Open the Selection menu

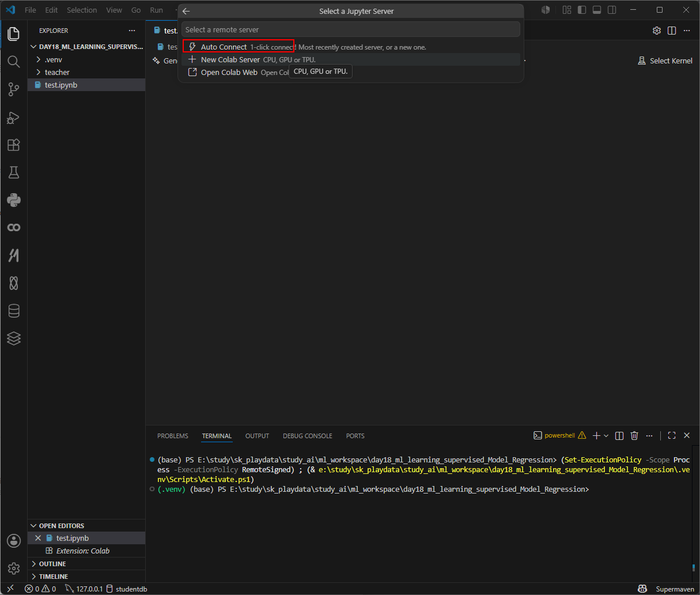click(x=82, y=10)
